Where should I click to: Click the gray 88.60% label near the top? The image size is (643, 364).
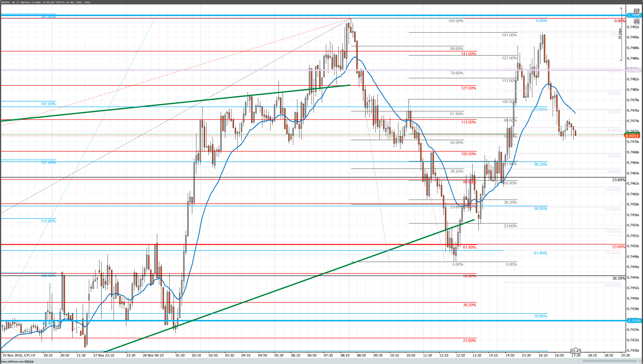click(457, 49)
